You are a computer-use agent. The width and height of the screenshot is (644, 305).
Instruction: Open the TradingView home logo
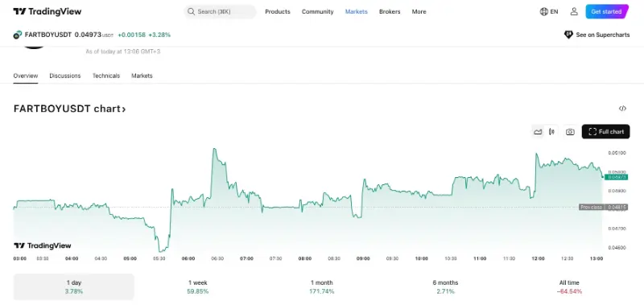(x=47, y=11)
